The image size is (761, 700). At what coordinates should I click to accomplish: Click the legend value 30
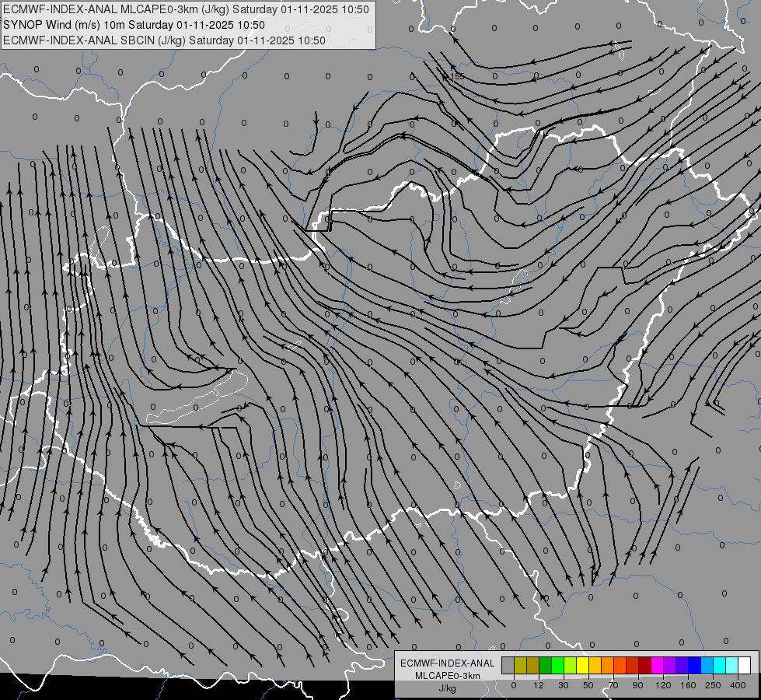pos(564,685)
